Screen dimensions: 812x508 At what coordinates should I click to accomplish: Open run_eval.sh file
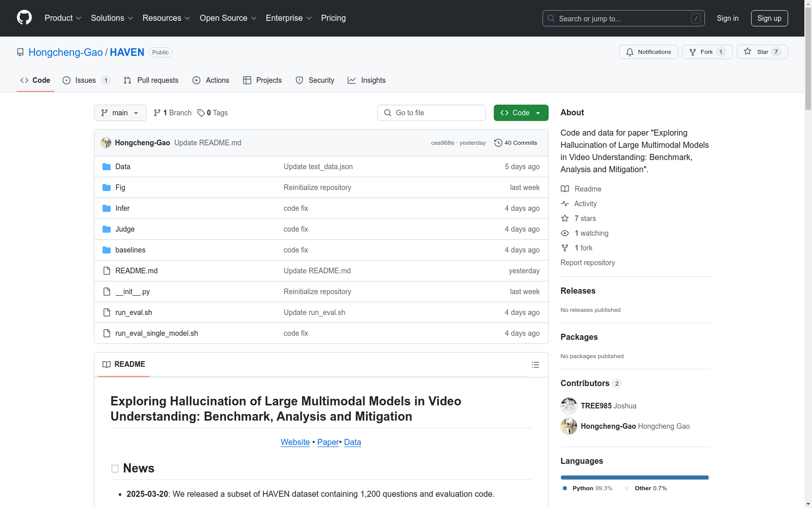click(133, 312)
